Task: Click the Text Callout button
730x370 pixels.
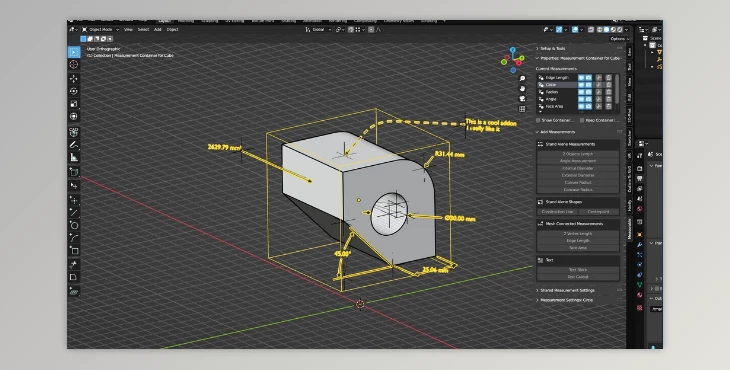Action: [x=578, y=277]
